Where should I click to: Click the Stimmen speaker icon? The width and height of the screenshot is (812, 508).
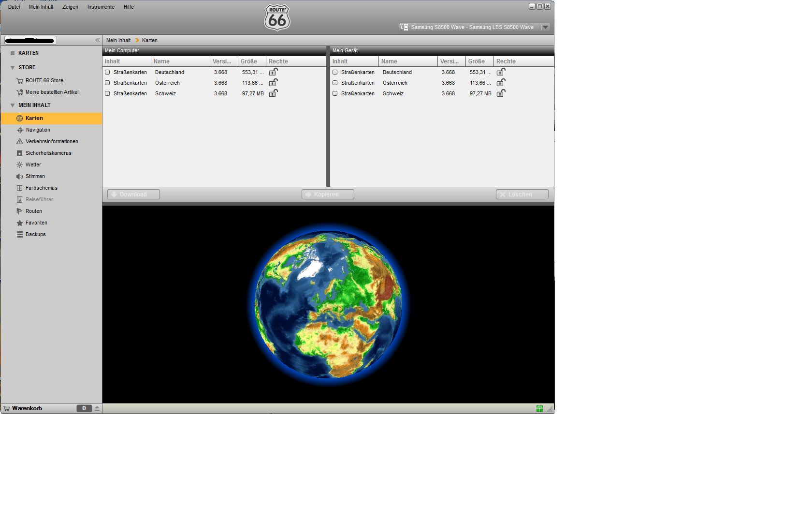coord(20,177)
